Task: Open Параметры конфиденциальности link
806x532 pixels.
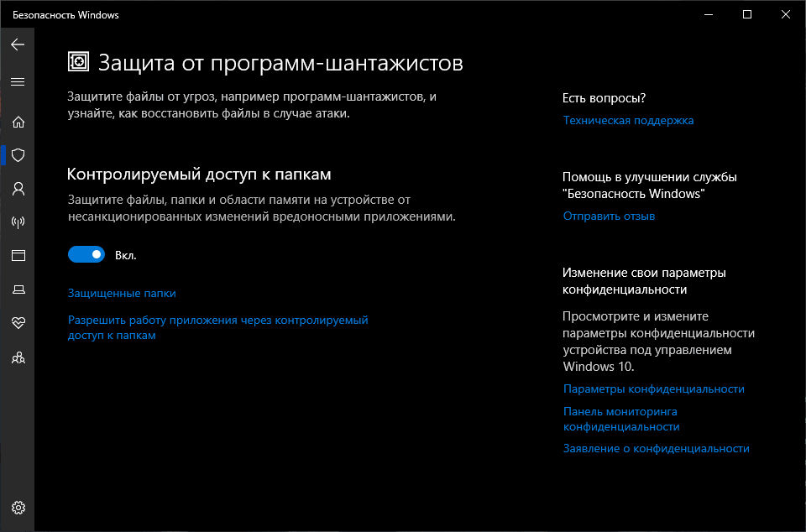Action: 653,389
